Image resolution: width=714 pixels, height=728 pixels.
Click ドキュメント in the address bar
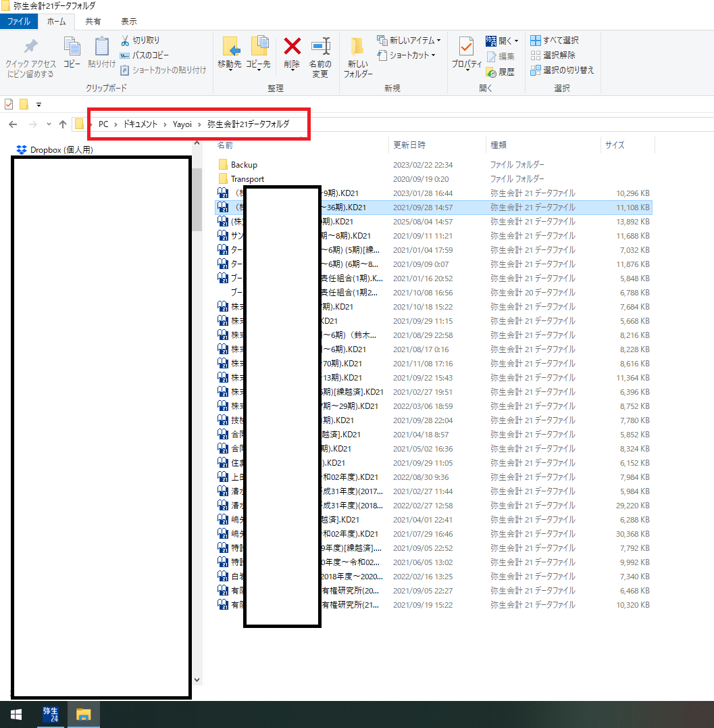tap(140, 124)
